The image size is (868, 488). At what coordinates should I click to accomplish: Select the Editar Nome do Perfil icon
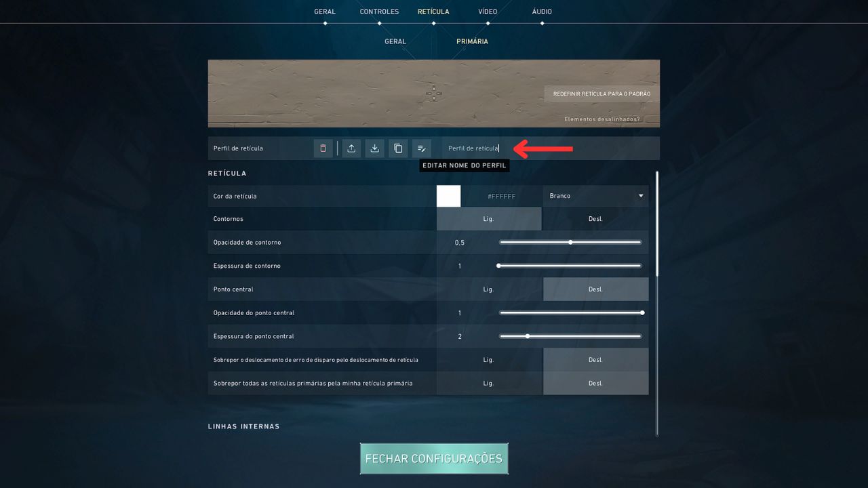click(x=422, y=148)
